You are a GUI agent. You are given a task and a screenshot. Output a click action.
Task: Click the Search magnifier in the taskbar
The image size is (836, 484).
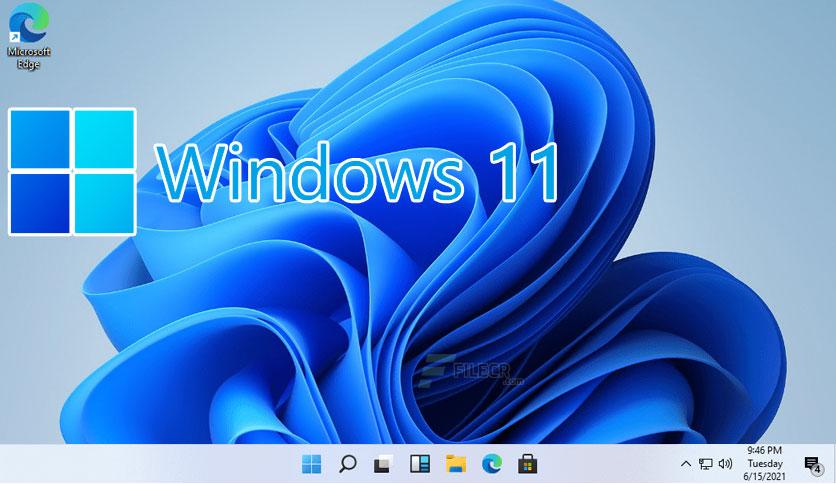[347, 464]
